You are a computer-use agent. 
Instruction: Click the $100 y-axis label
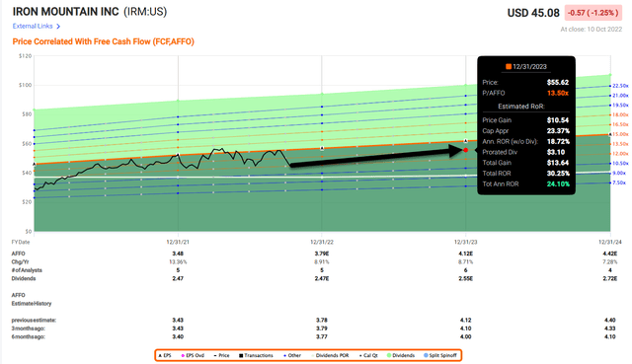coord(25,85)
